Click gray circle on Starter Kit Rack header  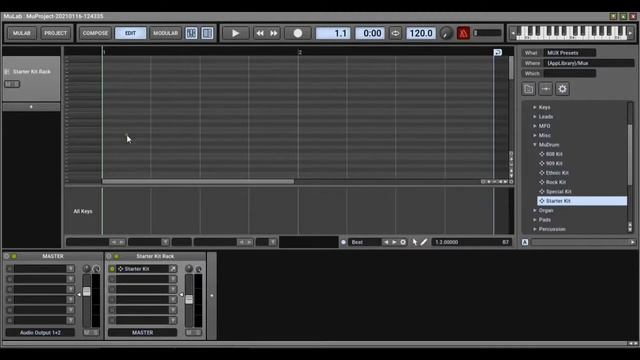[x=109, y=256]
